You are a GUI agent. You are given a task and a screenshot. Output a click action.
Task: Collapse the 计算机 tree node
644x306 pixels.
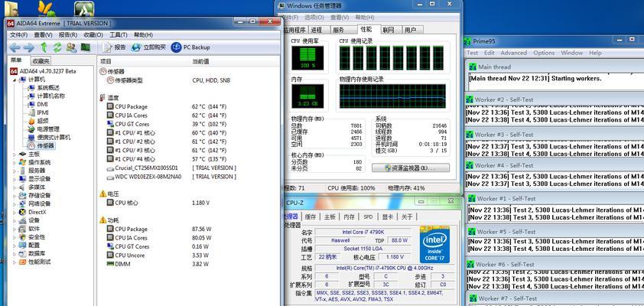(15, 80)
